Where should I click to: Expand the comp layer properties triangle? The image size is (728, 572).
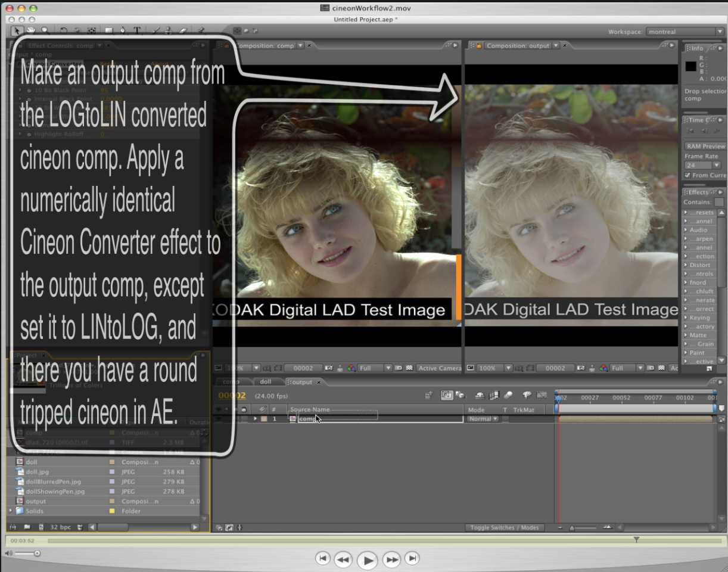pyautogui.click(x=256, y=419)
